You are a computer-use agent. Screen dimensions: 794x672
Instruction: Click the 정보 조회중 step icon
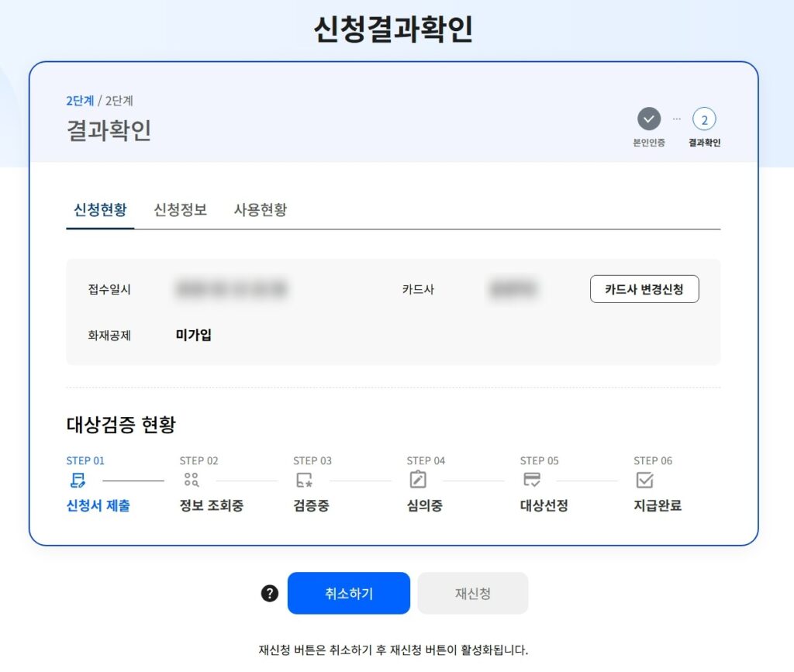(x=191, y=481)
